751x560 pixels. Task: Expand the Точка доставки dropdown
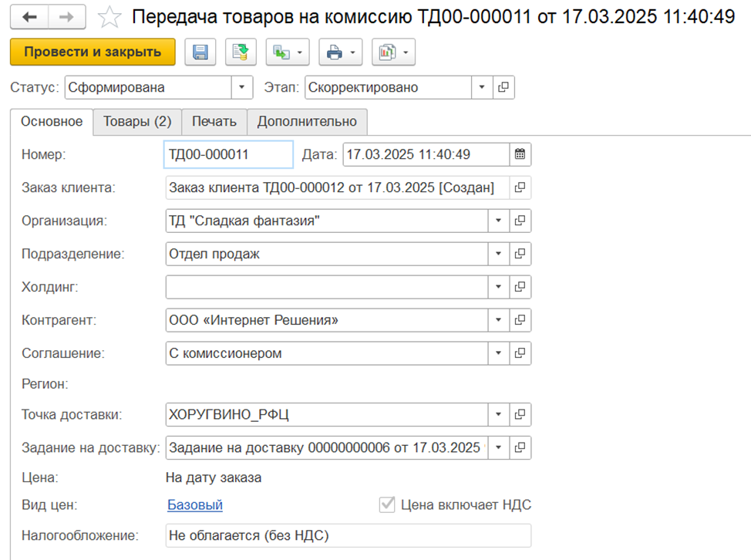(499, 414)
